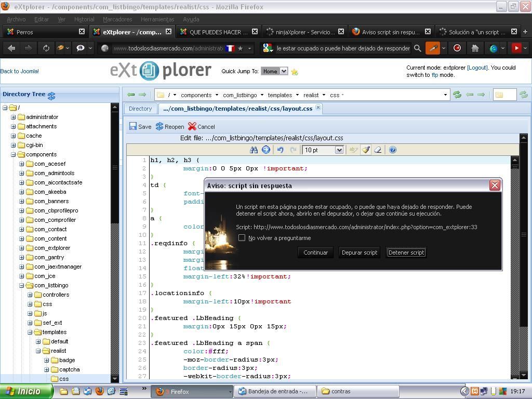Open the Herramientas menu
Image resolution: width=532 pixels, height=399 pixels.
[x=157, y=19]
